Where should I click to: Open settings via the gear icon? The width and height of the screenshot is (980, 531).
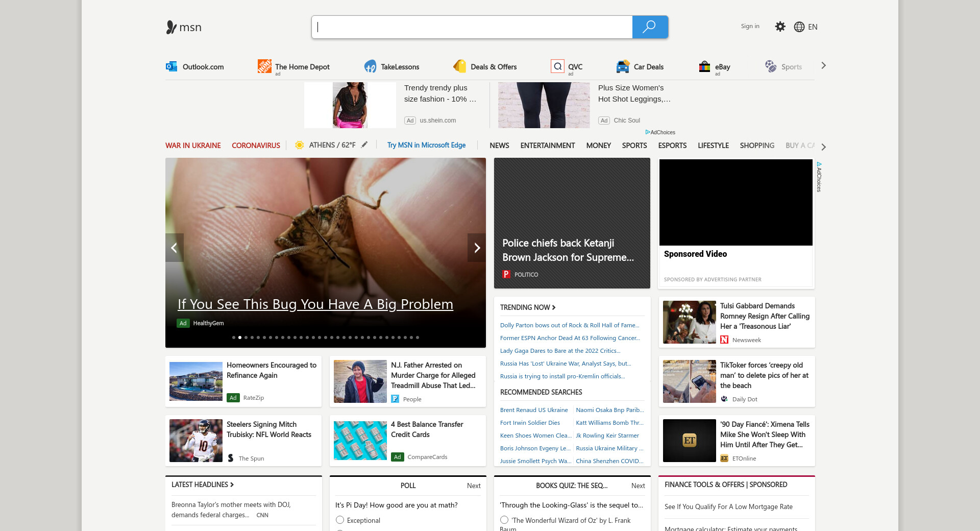click(x=780, y=27)
